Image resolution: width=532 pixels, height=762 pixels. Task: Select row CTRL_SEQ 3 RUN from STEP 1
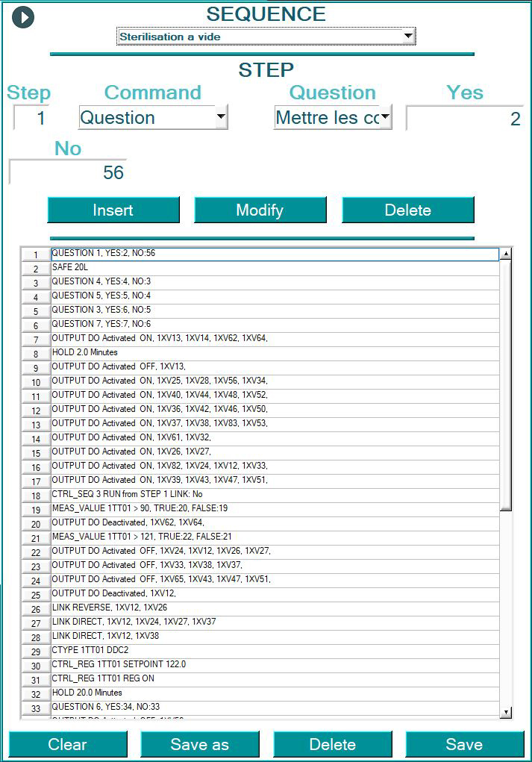pos(275,496)
